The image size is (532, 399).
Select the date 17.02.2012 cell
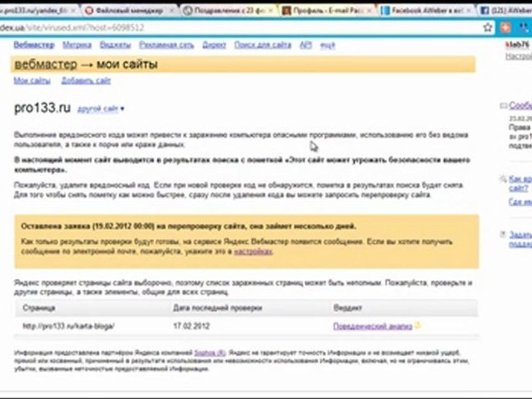[x=191, y=326]
